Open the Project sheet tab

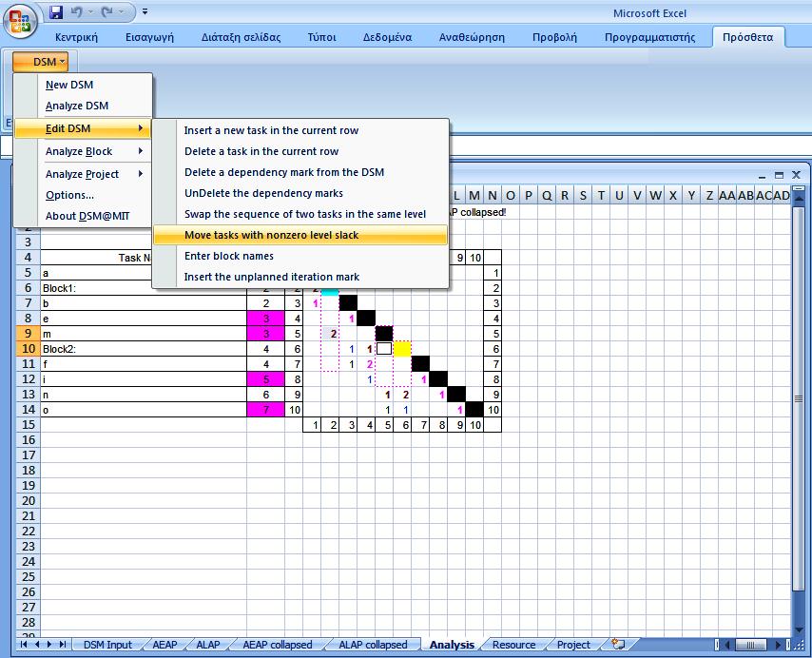[573, 645]
